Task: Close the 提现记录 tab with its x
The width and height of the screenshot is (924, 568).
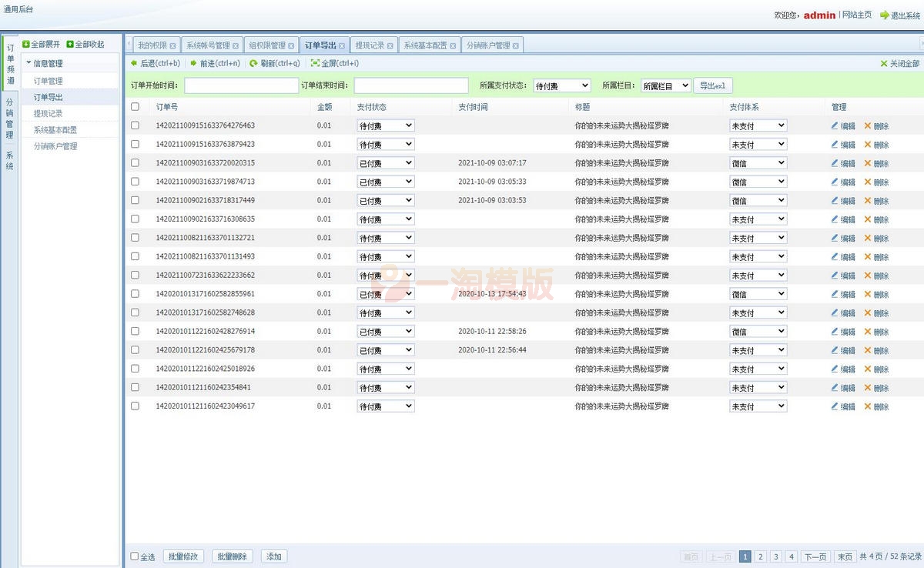Action: coord(390,46)
